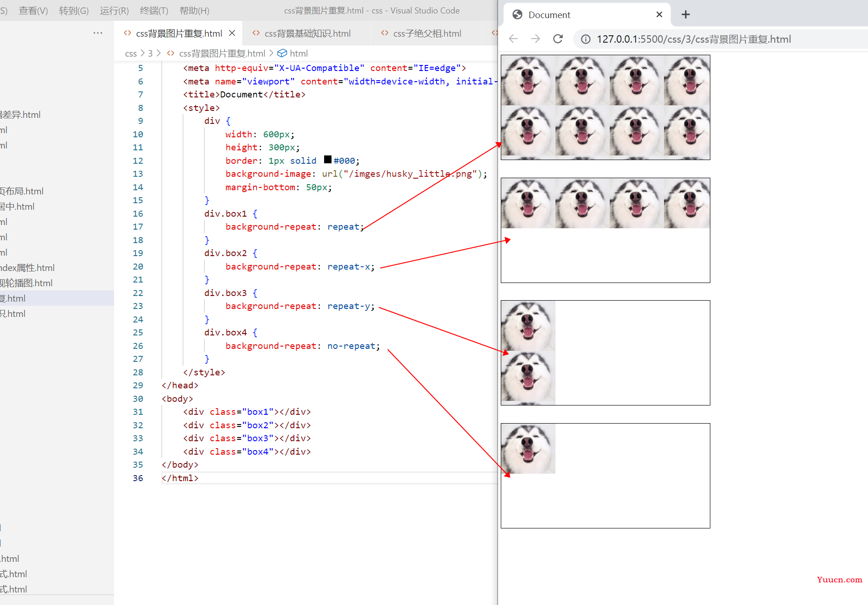Click the browser address bar URL
868x605 pixels.
[694, 39]
